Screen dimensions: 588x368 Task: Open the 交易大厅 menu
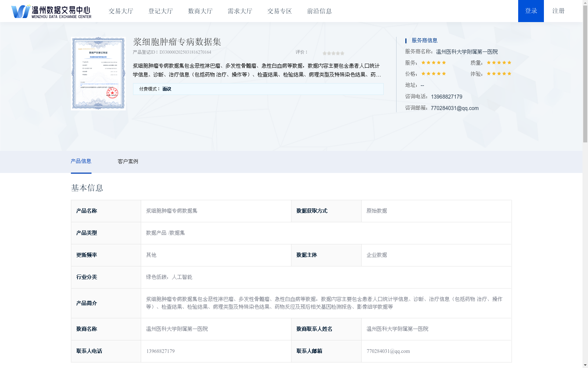click(x=121, y=11)
